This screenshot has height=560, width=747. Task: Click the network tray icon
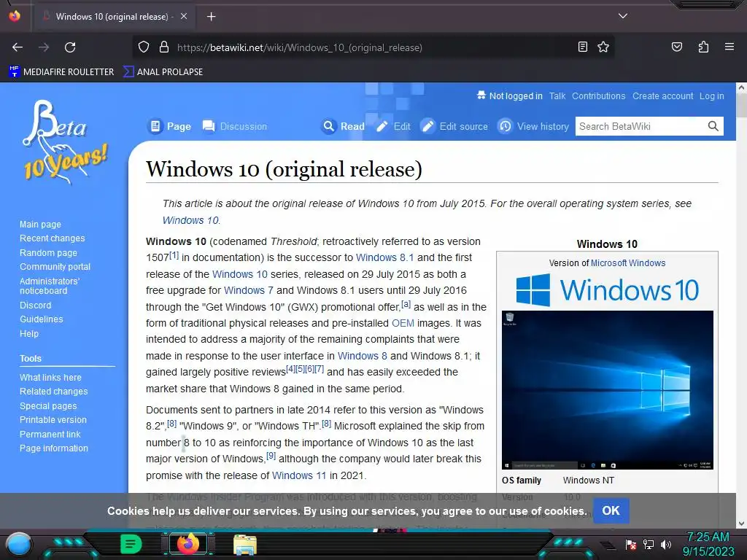click(649, 544)
